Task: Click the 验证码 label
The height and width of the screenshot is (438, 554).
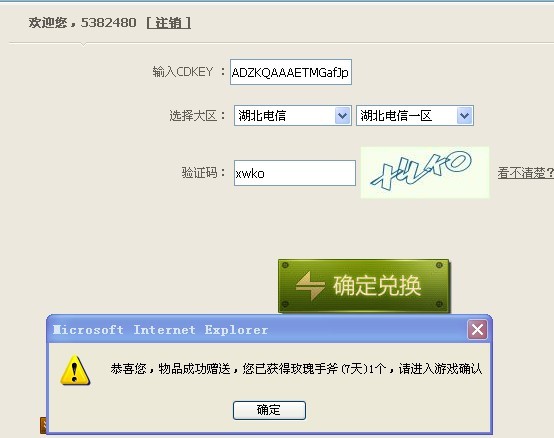Action: tap(203, 173)
